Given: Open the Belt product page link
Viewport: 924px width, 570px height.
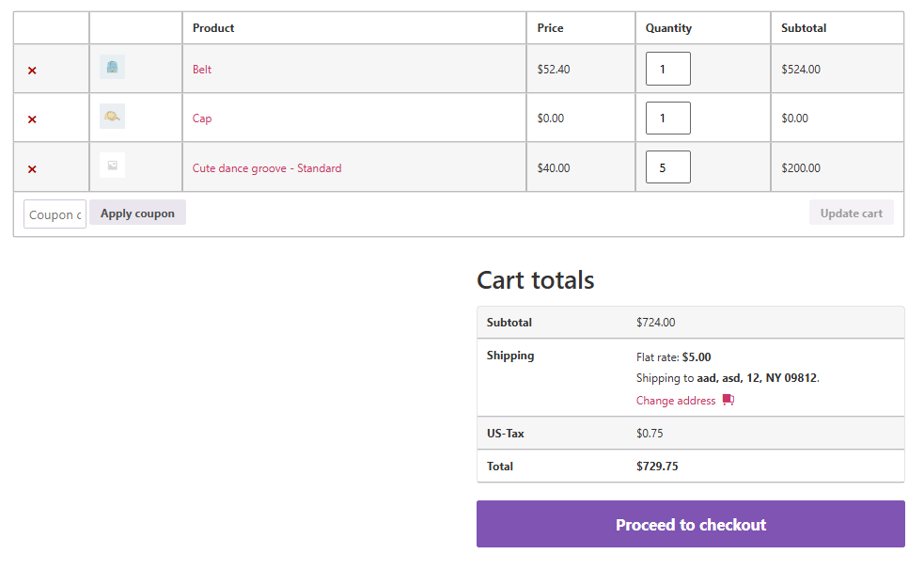Looking at the screenshot, I should pos(202,70).
